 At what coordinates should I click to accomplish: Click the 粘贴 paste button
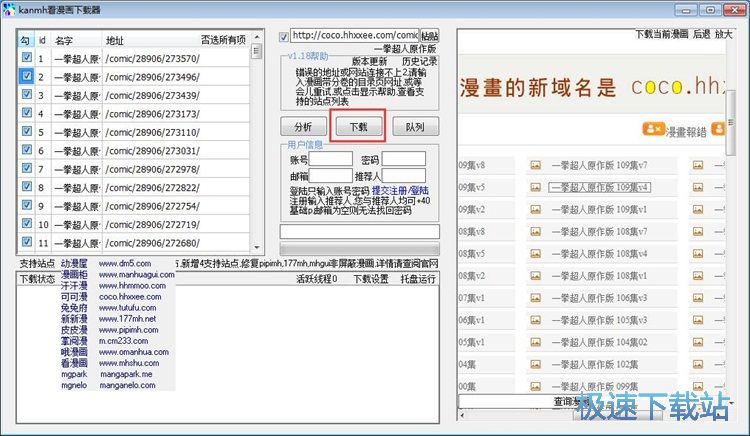coord(430,36)
